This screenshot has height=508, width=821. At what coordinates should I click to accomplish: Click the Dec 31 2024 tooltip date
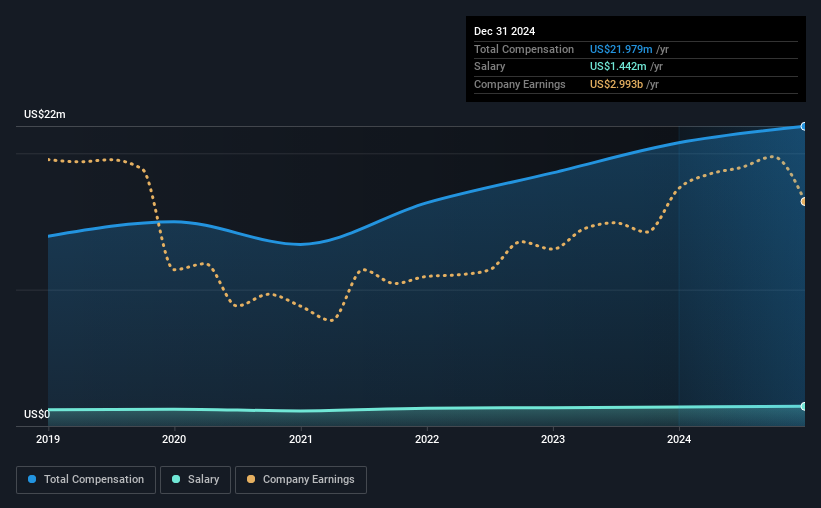(504, 31)
